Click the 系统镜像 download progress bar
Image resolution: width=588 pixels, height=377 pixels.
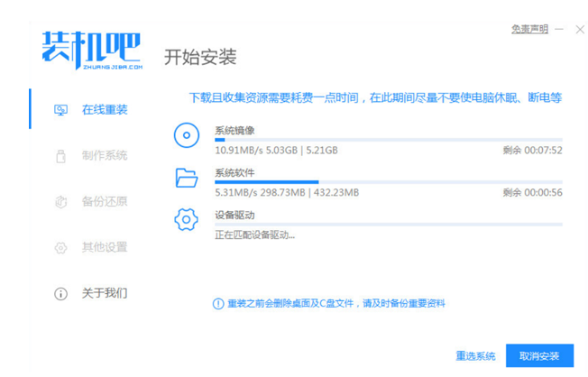388,140
